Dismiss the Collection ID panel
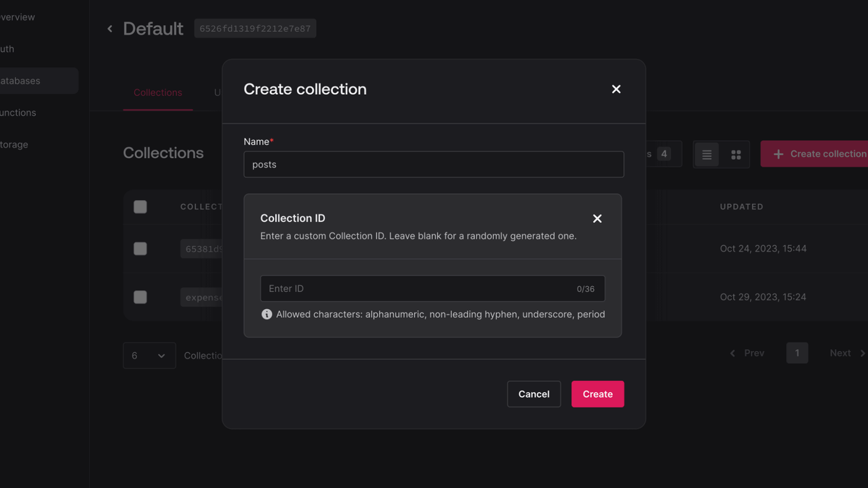 click(x=597, y=218)
